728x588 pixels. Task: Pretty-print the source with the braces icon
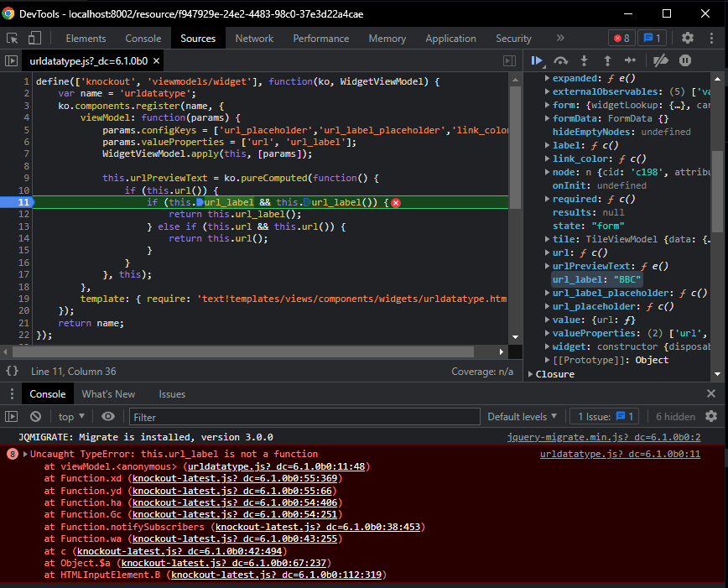tap(12, 370)
